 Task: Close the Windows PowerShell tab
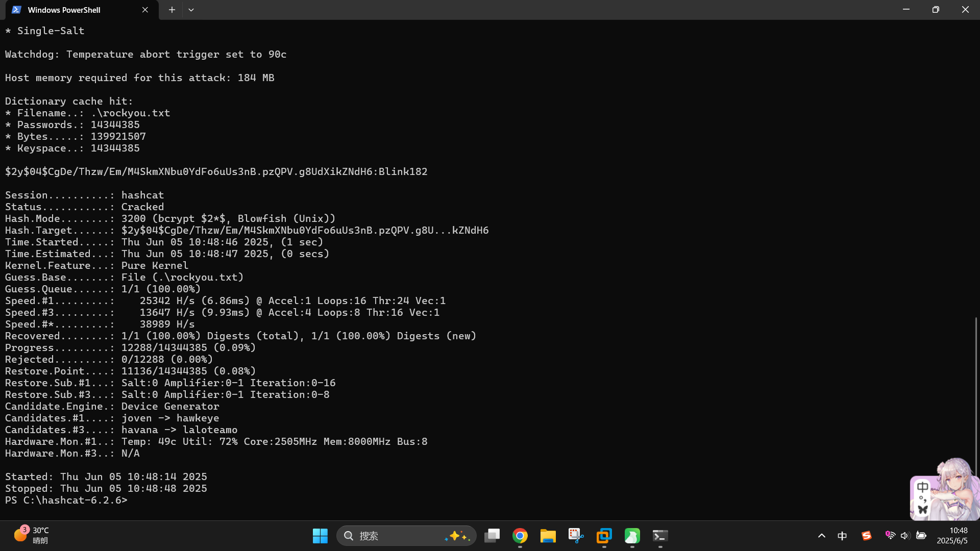pyautogui.click(x=145, y=10)
